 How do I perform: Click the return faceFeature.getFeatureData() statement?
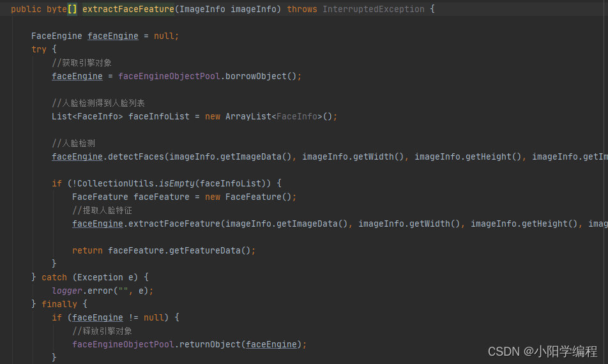pyautogui.click(x=163, y=250)
